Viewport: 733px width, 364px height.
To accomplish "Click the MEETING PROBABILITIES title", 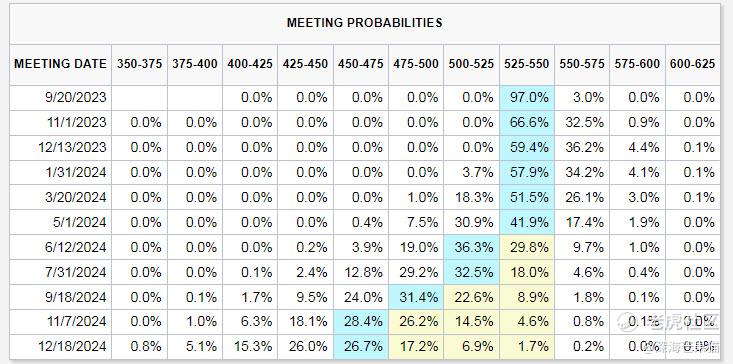I will pyautogui.click(x=365, y=22).
